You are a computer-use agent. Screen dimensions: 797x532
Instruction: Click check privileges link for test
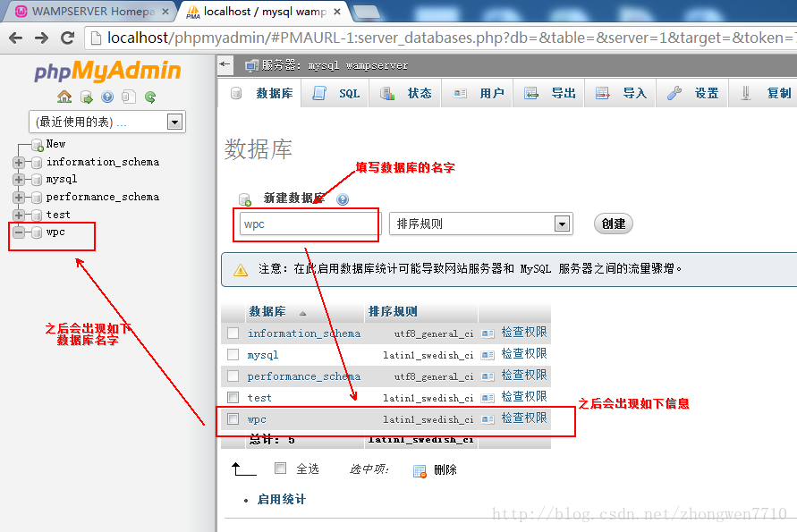(524, 397)
